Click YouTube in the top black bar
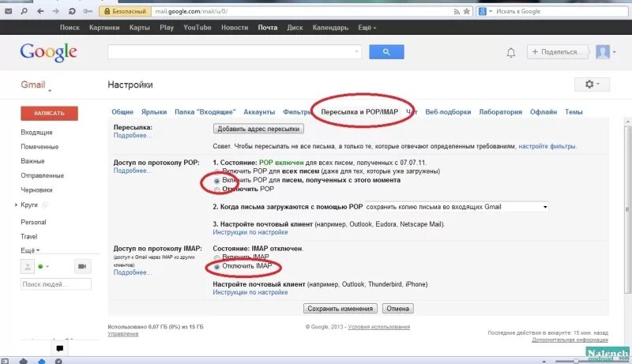Image resolution: width=632 pixels, height=364 pixels. click(197, 28)
